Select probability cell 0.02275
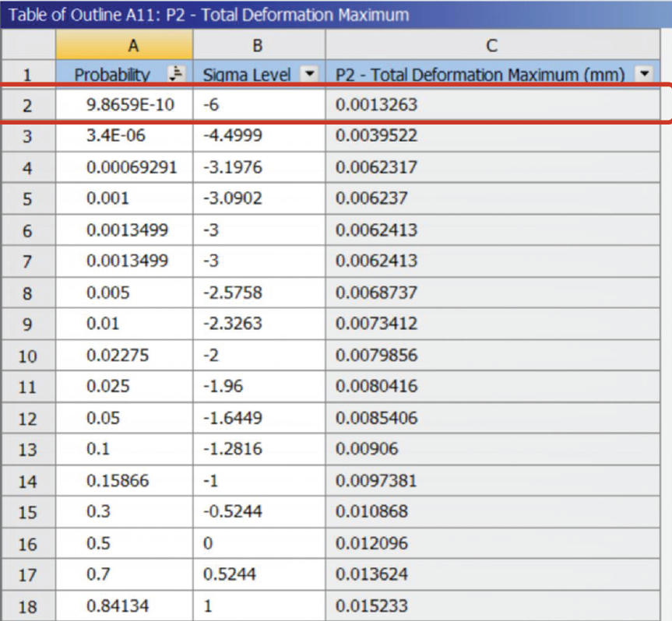672x621 pixels. (x=125, y=355)
